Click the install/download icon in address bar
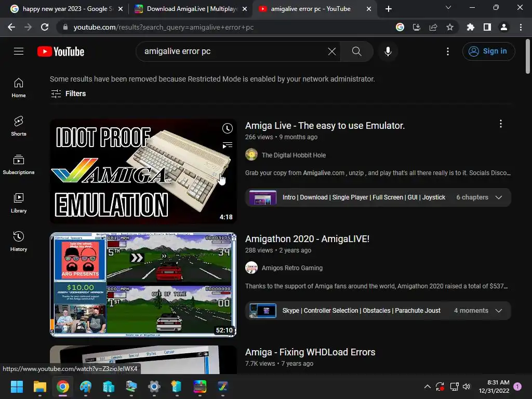 tap(417, 27)
